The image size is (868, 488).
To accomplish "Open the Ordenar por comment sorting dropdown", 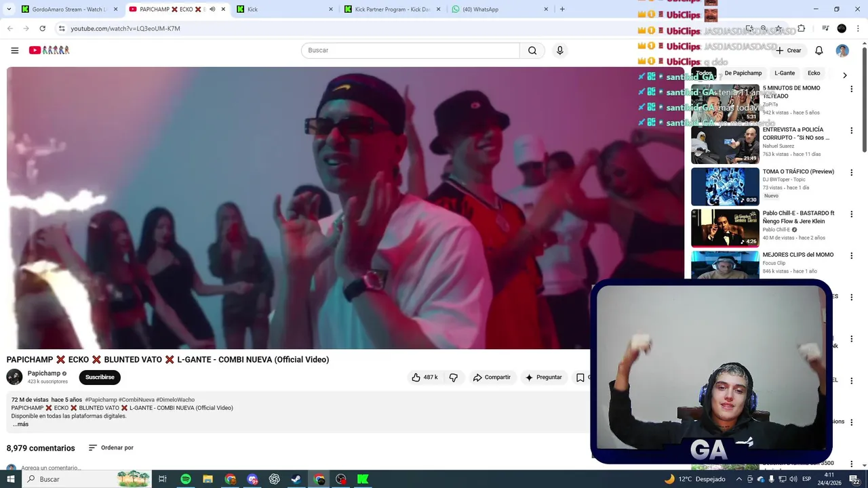I will coord(111,448).
